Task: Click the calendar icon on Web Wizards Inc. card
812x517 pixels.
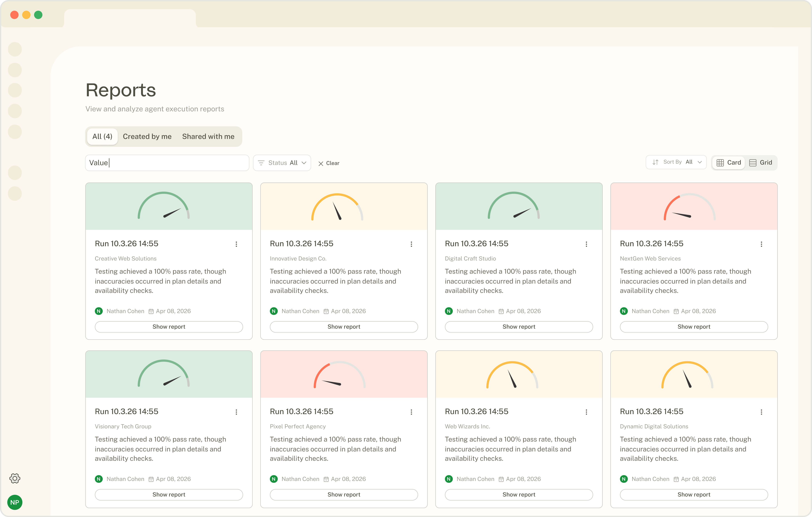Action: [x=501, y=479]
